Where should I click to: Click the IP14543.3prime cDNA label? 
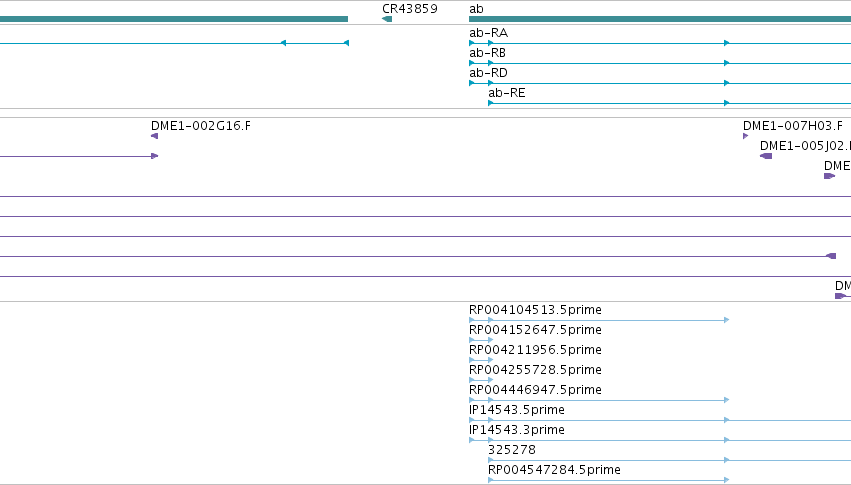coord(517,430)
